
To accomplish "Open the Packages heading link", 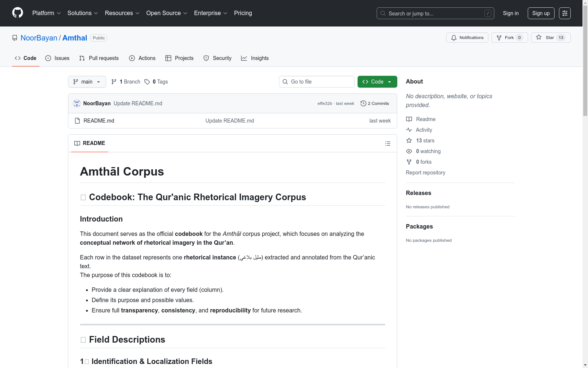I will pos(419,226).
